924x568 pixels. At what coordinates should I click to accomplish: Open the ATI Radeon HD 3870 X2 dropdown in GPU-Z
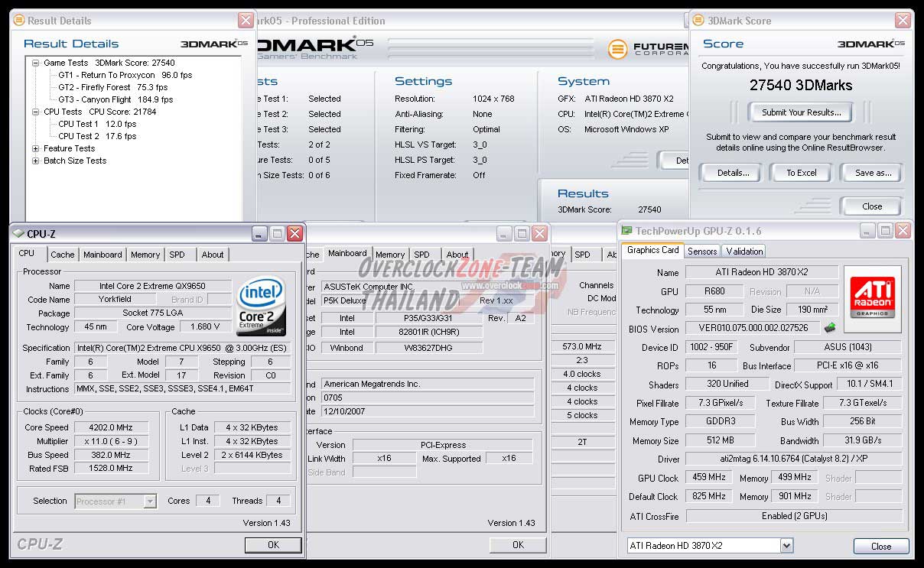point(786,545)
